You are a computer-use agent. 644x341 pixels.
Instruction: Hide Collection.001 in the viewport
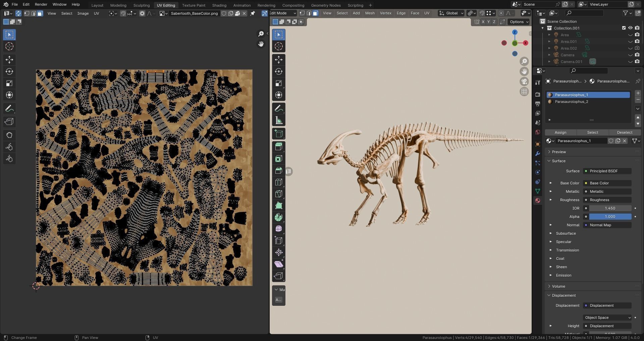(630, 28)
